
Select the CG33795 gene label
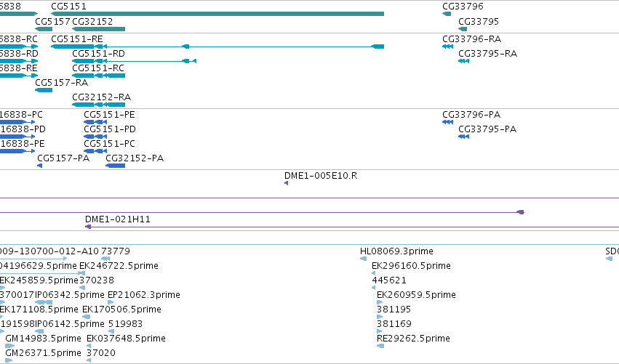point(479,21)
